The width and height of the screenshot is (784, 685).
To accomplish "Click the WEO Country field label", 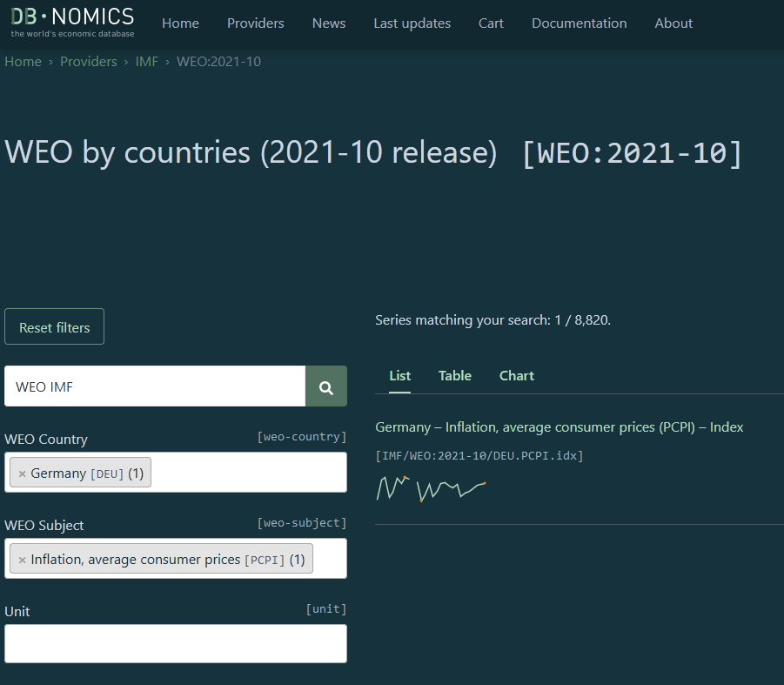I will click(46, 440).
